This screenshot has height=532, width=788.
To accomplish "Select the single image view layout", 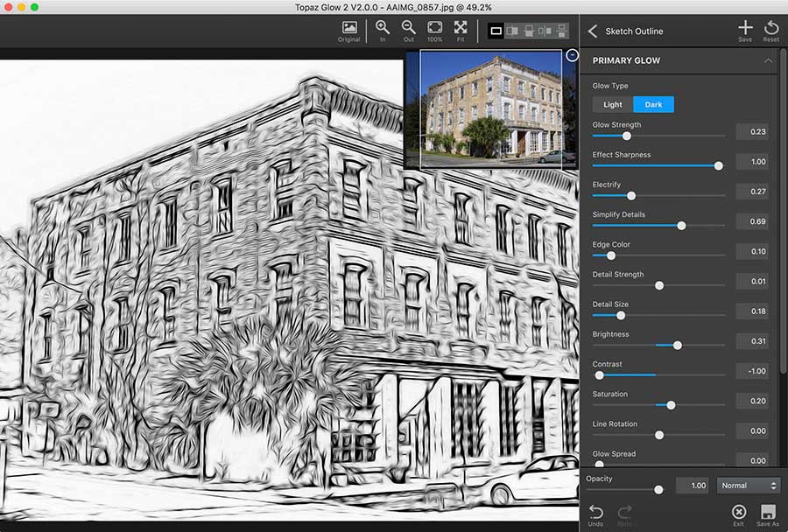I will [x=496, y=31].
